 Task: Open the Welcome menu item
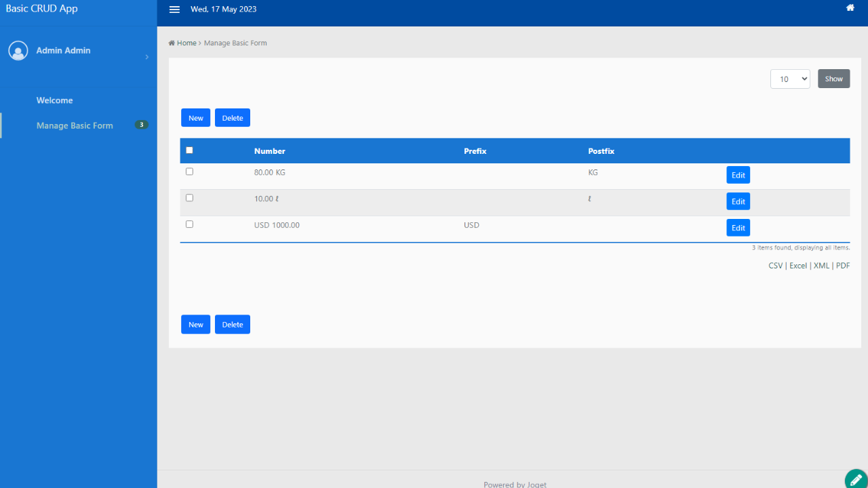coord(54,100)
